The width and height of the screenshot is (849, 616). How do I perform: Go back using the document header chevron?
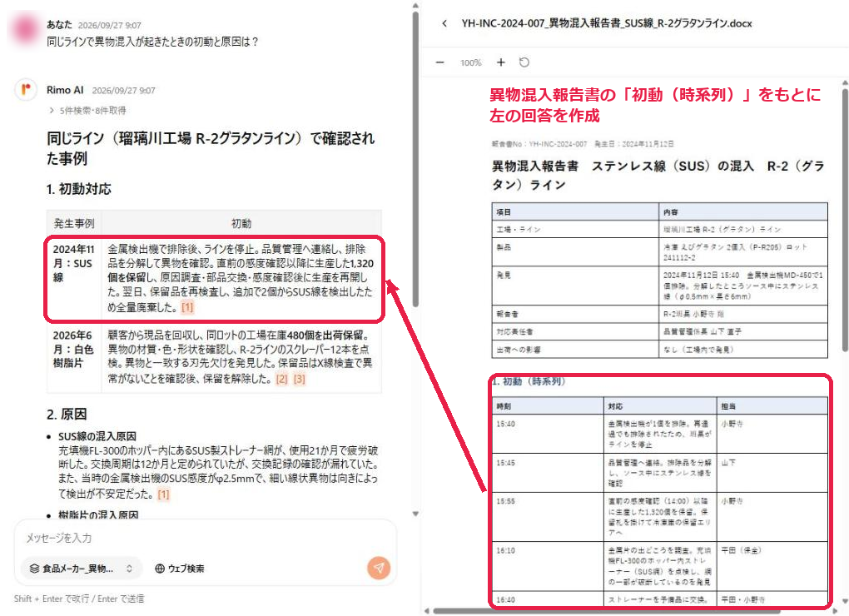click(x=444, y=23)
